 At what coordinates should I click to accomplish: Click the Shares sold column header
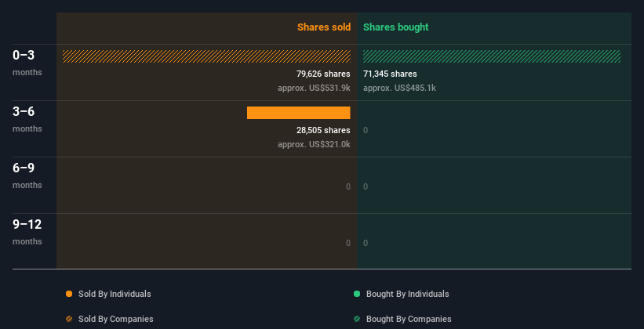[324, 27]
